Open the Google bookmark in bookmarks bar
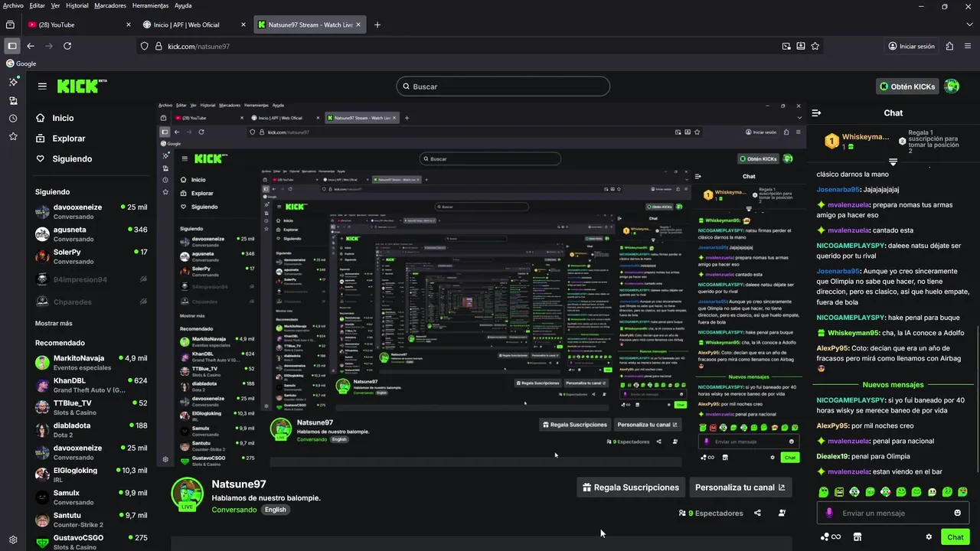Screen dimensions: 980x551 coord(21,64)
